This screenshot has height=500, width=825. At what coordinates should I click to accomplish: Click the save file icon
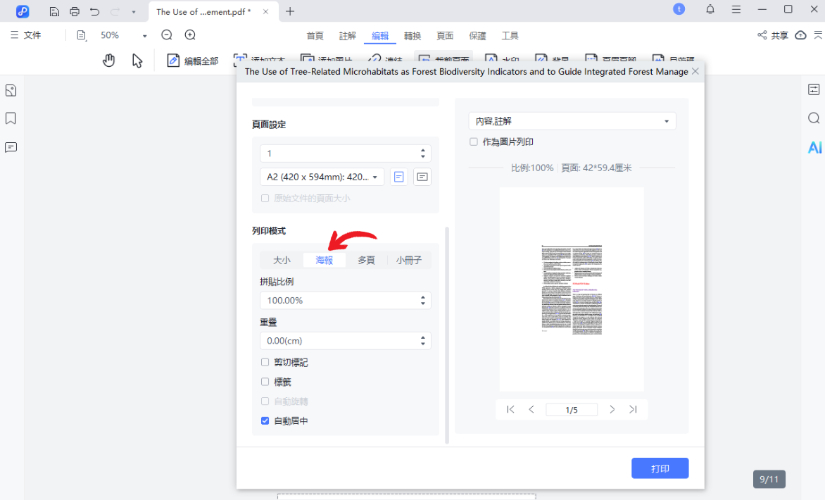(54, 11)
